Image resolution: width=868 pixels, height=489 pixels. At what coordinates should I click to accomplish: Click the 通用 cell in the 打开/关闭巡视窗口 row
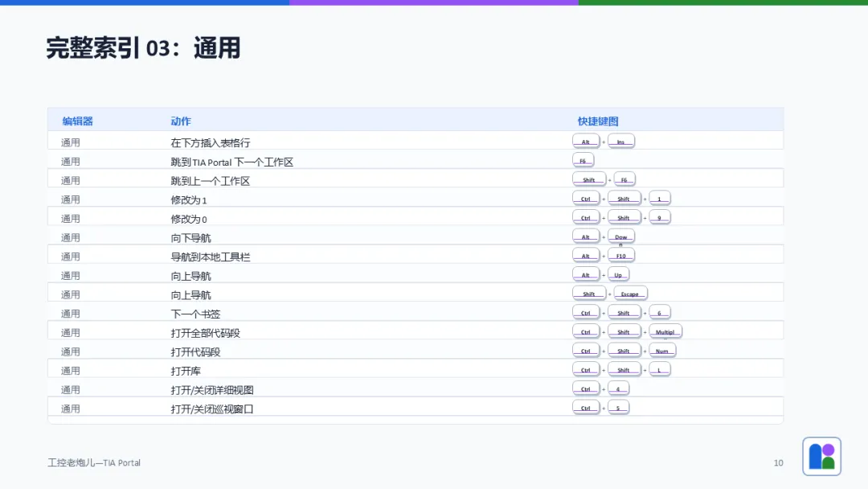coord(70,409)
